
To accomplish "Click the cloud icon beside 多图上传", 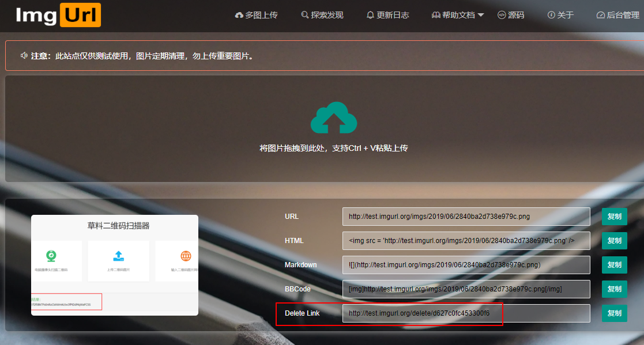I will [239, 15].
